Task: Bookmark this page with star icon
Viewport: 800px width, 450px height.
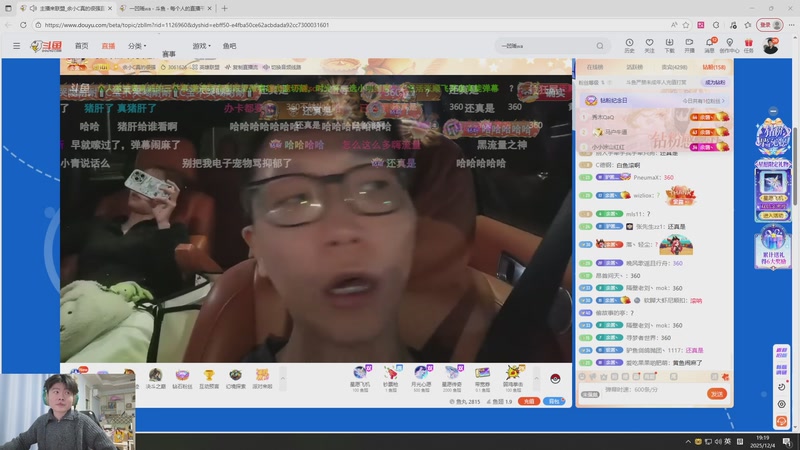Action: pyautogui.click(x=686, y=24)
